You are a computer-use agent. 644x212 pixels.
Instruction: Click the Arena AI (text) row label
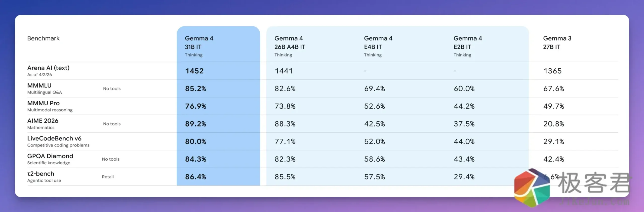(48, 68)
